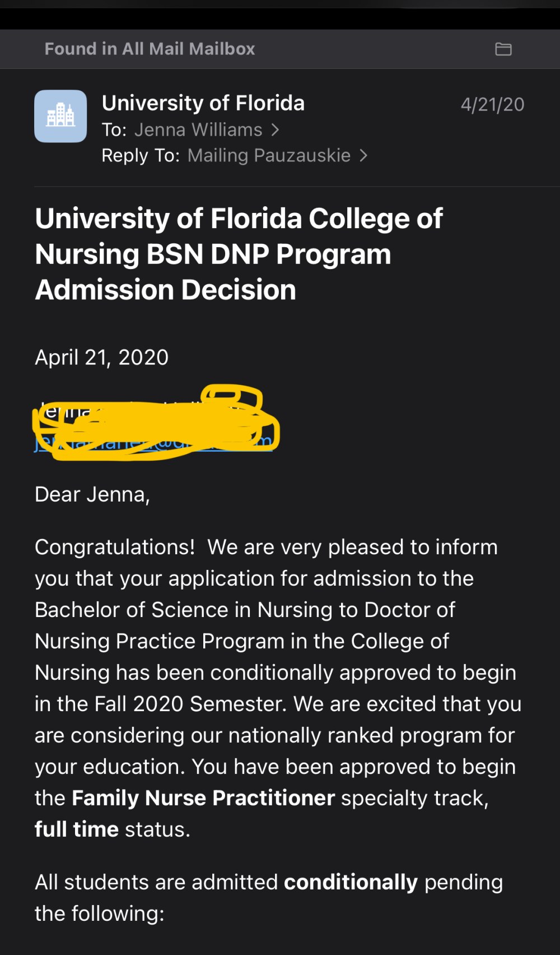Tap the Congratulations opening sentence

click(x=266, y=547)
